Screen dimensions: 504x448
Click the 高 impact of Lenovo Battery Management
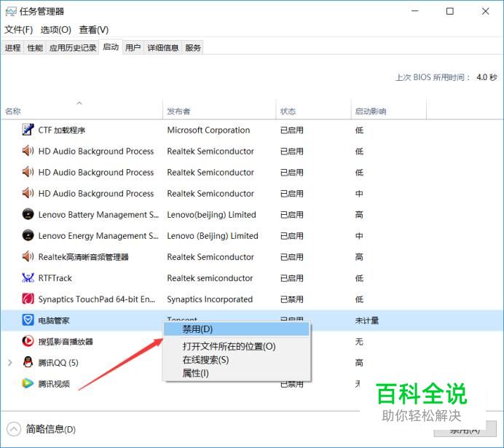click(x=359, y=215)
